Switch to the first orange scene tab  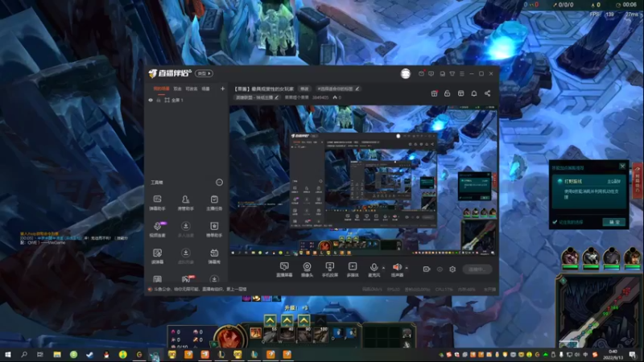coord(162,88)
